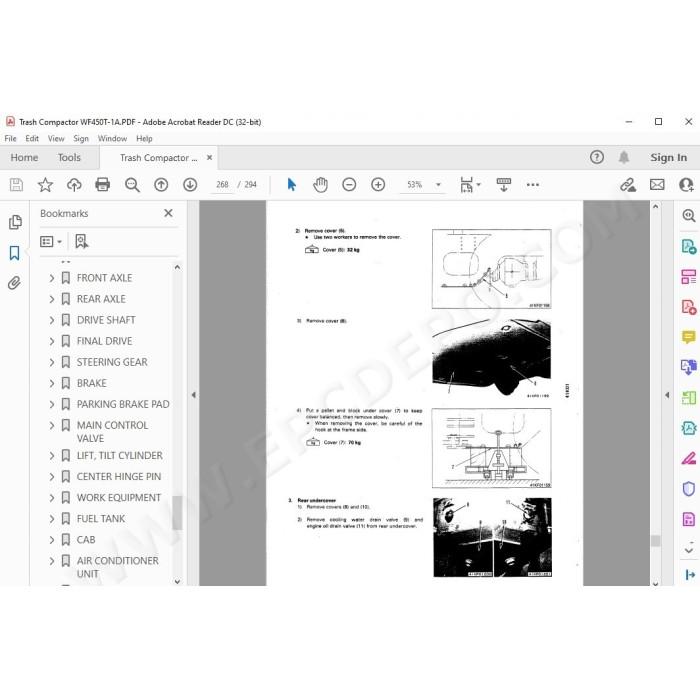Click the Sign In button
The width and height of the screenshot is (700, 700).
click(668, 158)
